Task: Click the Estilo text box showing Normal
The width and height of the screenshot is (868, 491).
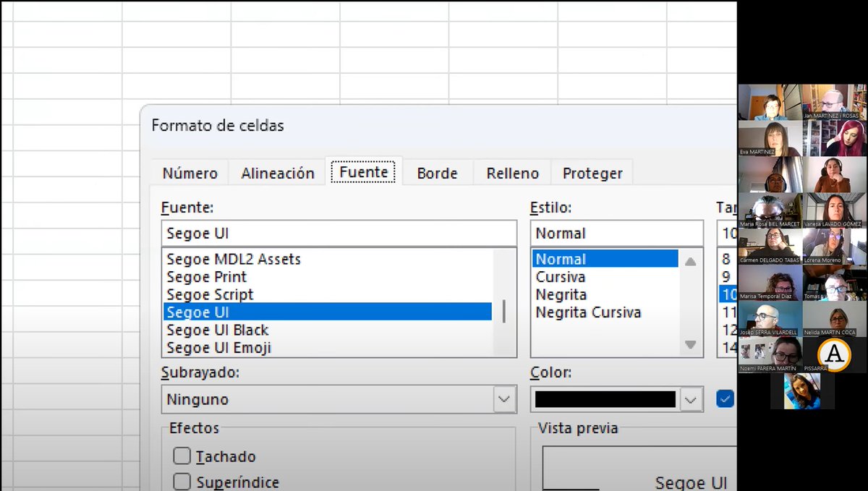Action: point(617,233)
